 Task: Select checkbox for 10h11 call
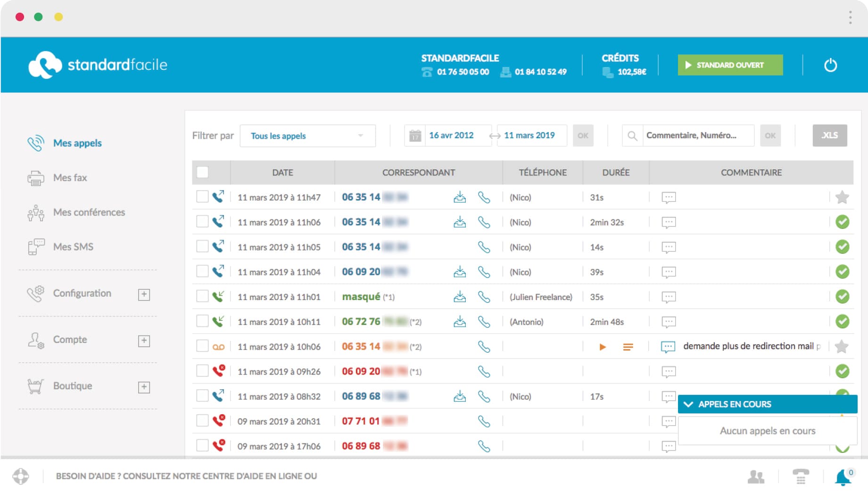click(202, 321)
